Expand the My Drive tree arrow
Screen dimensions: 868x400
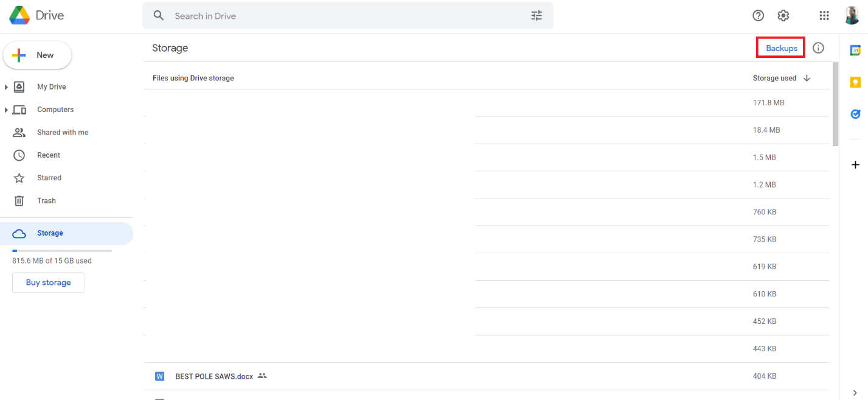[6, 87]
